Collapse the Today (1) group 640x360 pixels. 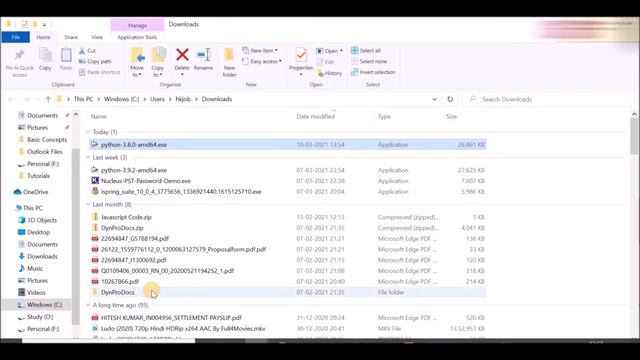[88, 132]
